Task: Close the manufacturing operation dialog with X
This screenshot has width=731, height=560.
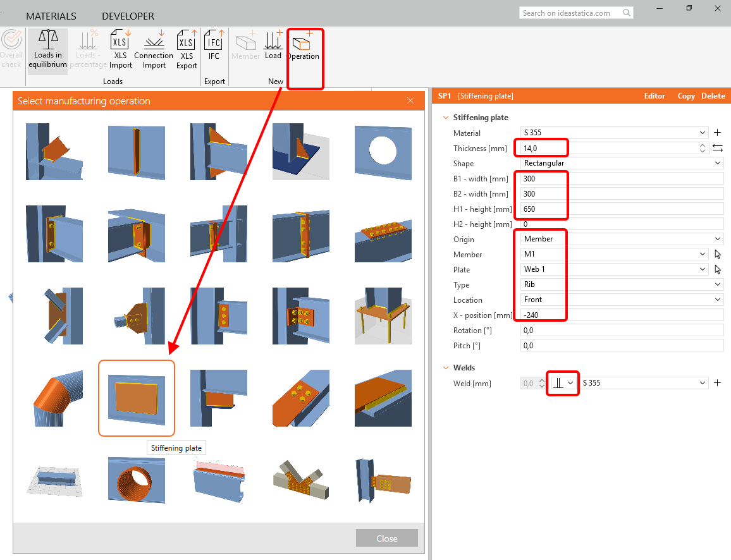Action: (410, 100)
